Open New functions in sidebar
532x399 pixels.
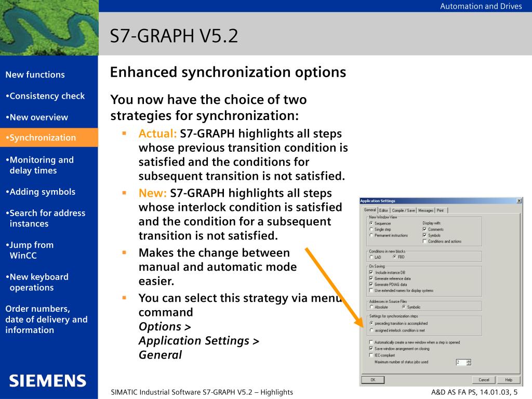point(35,75)
